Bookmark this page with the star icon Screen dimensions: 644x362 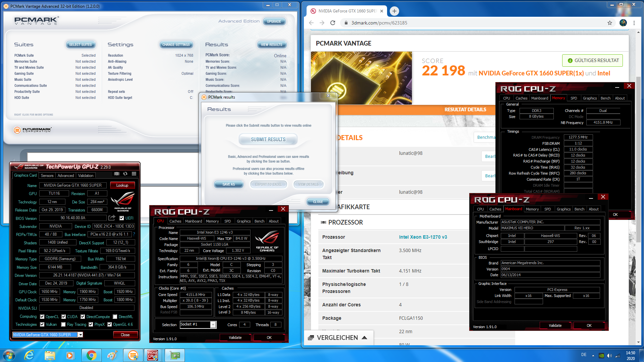(610, 23)
